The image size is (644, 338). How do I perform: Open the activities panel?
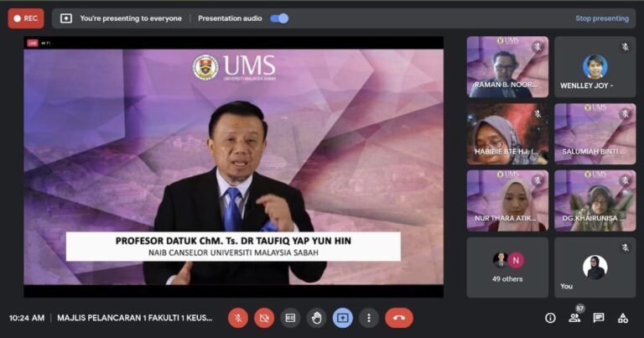623,318
